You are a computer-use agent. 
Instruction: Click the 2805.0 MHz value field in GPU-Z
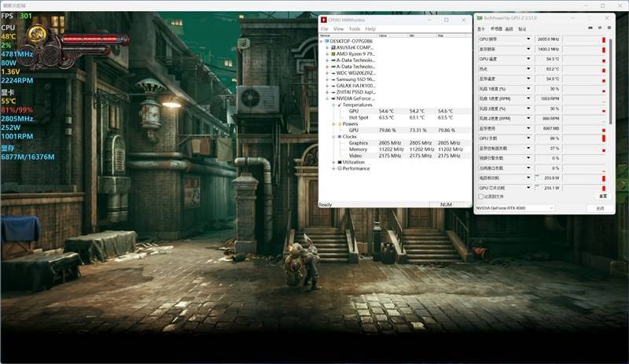548,39
